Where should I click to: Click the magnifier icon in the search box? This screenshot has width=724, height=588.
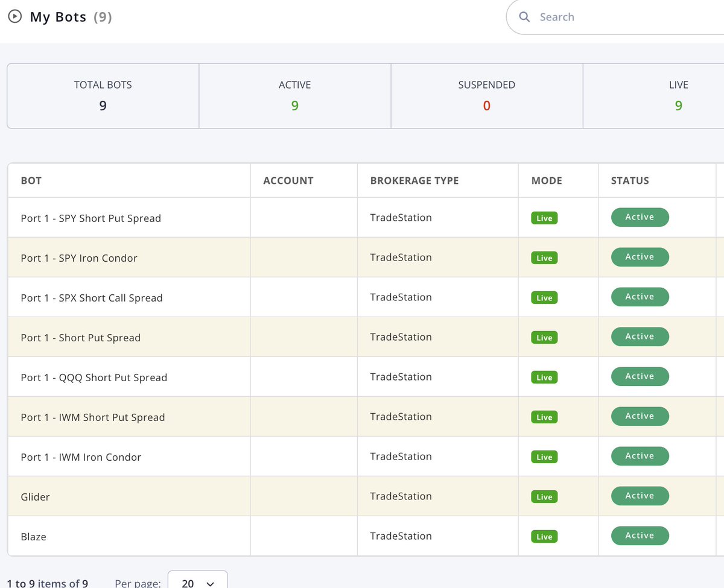(x=524, y=17)
